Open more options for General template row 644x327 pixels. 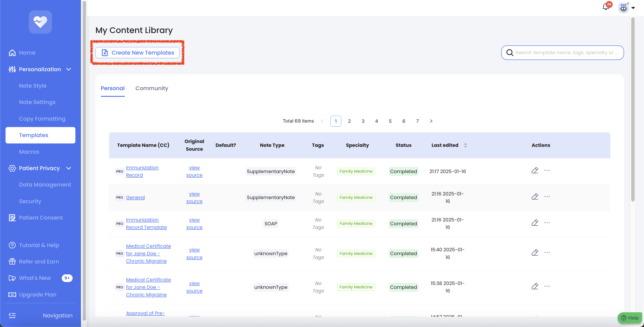pyautogui.click(x=547, y=197)
